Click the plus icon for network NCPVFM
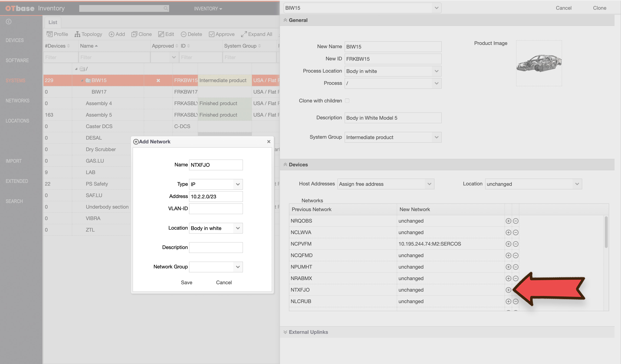 (508, 244)
